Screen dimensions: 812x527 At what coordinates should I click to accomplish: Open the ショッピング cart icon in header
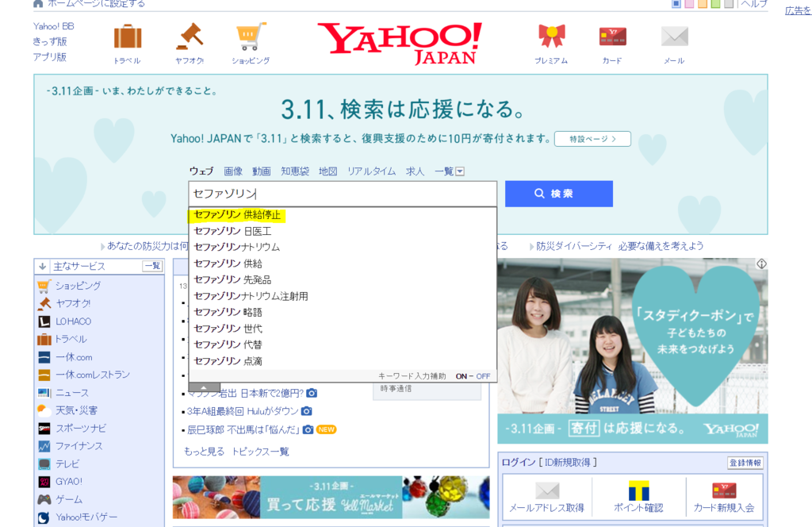pos(251,37)
